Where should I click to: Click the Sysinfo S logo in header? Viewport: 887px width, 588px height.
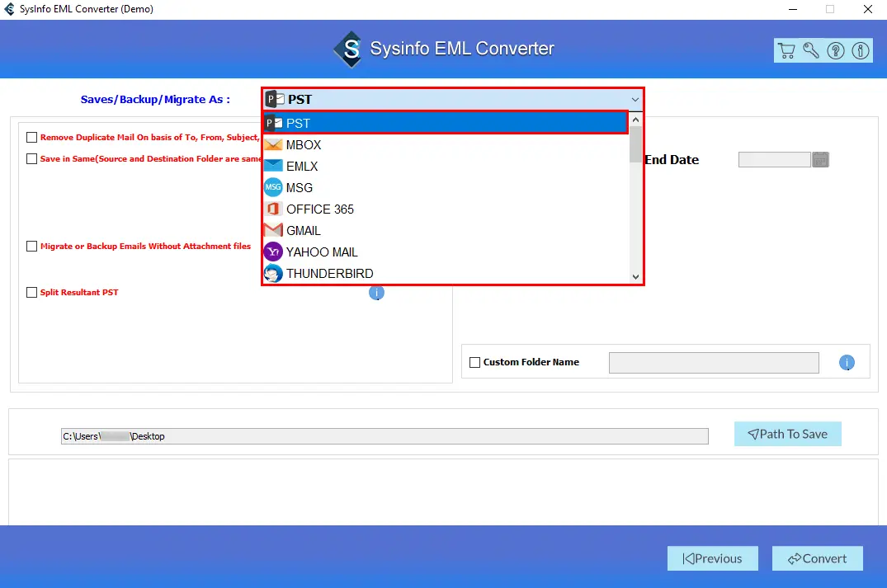coord(350,49)
